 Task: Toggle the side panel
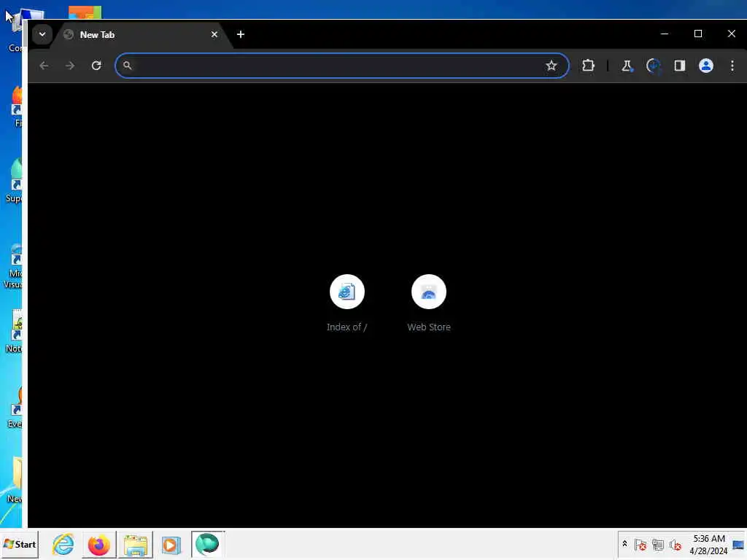[x=680, y=66]
